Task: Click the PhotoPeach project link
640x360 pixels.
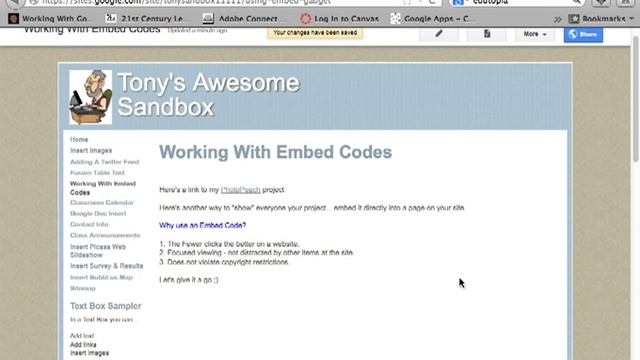Action: 240,190
